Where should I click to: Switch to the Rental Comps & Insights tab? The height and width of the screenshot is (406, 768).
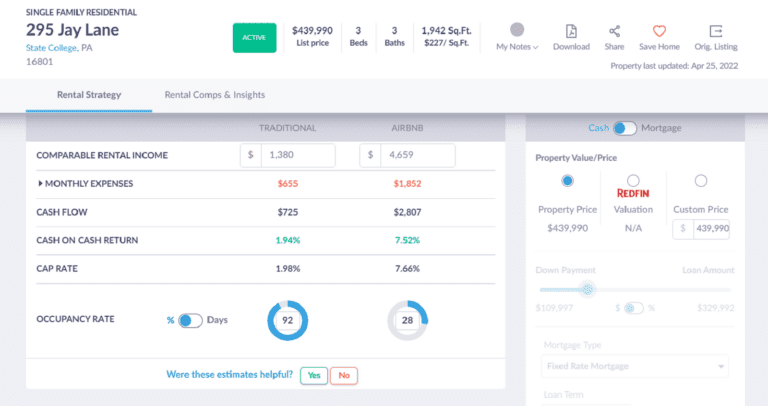point(215,95)
